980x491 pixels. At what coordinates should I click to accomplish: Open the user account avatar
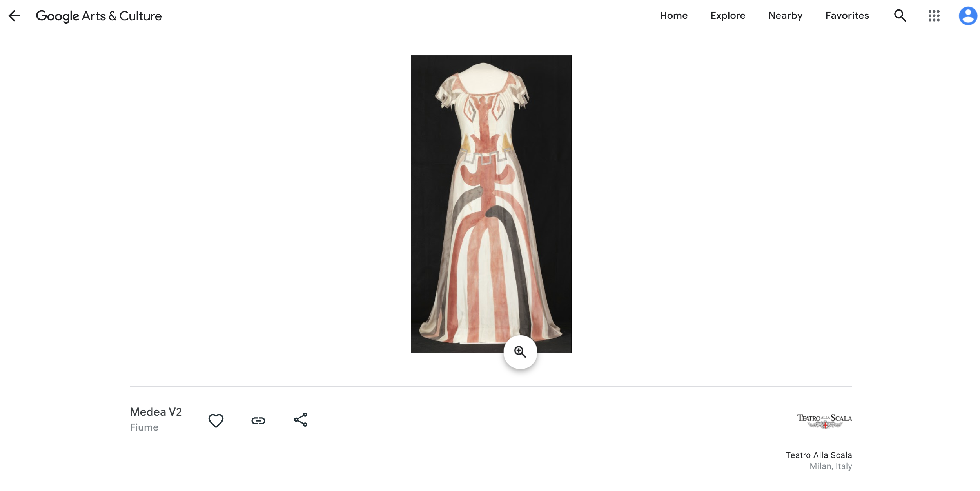point(968,16)
